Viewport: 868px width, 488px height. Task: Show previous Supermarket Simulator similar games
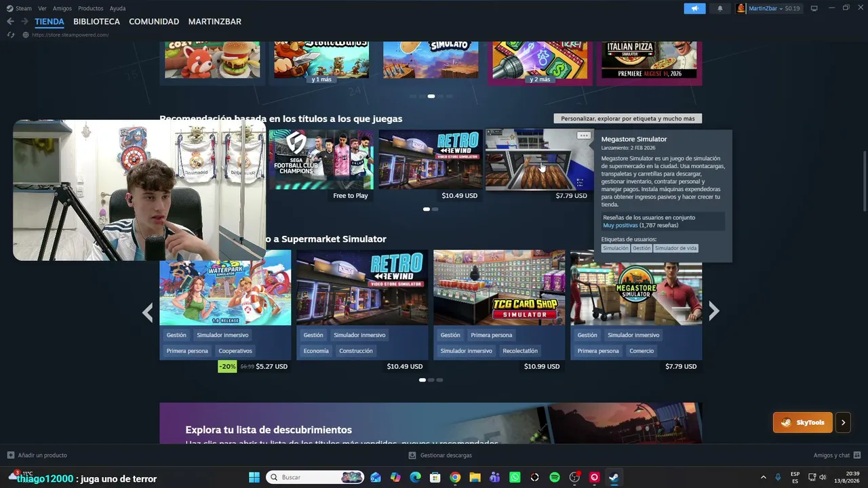[148, 312]
